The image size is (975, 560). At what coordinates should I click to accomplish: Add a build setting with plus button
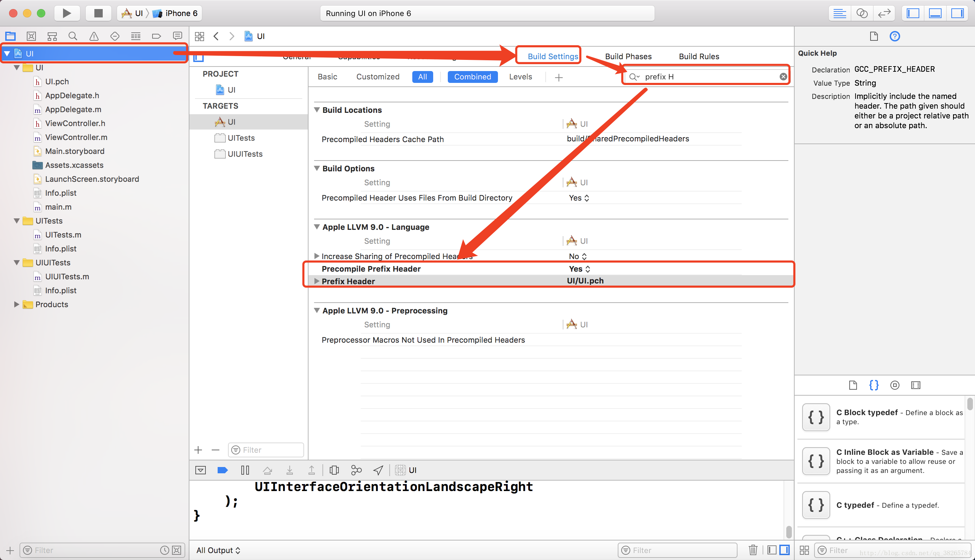559,77
